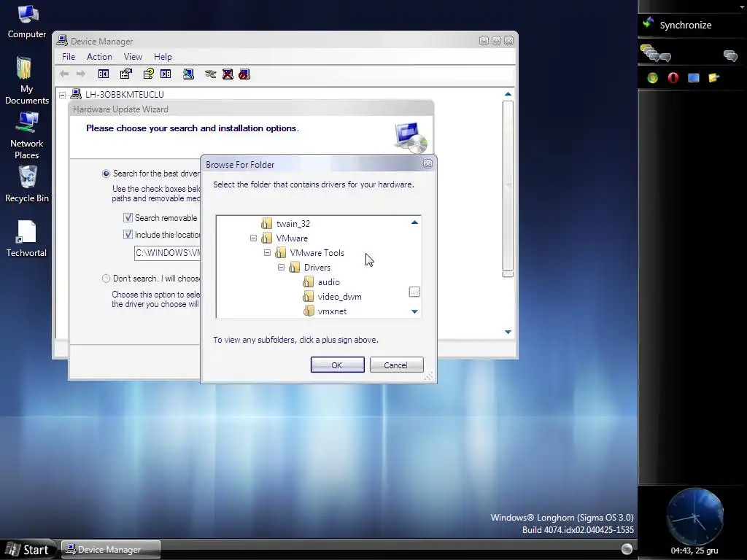Open the View menu

coord(133,57)
